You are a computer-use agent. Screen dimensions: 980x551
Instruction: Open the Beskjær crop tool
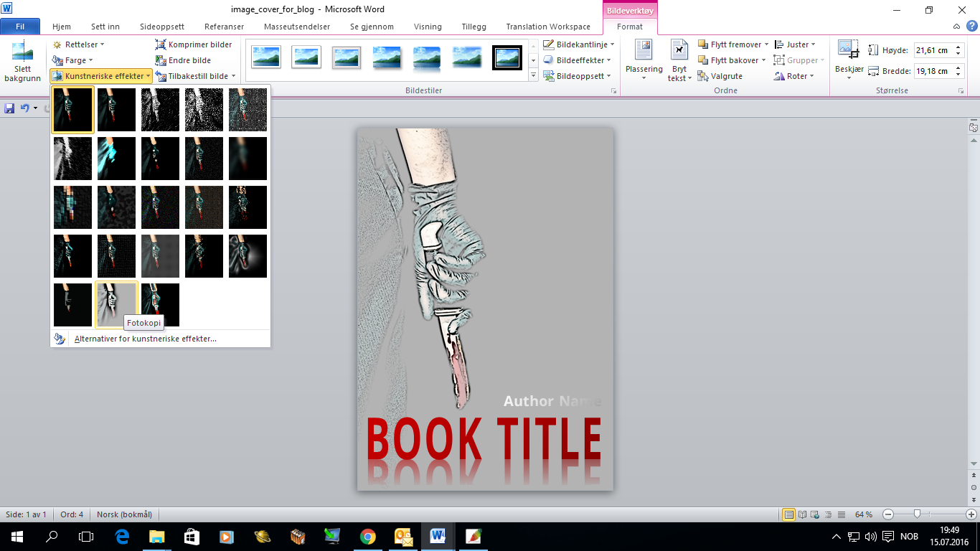pyautogui.click(x=849, y=50)
